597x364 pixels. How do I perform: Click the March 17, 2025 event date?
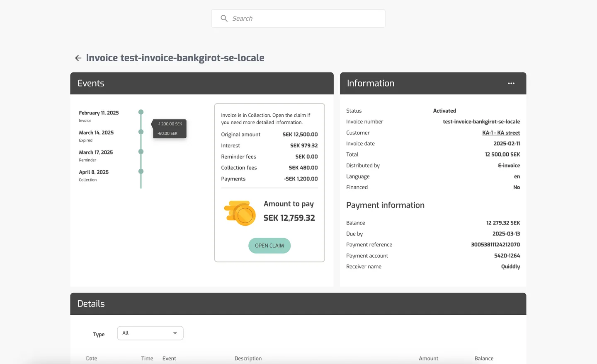[x=96, y=152]
